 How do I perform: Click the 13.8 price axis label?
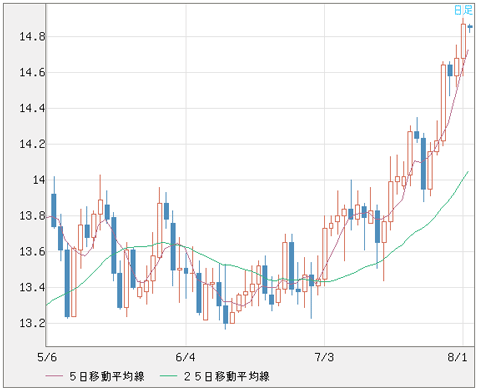click(x=32, y=216)
